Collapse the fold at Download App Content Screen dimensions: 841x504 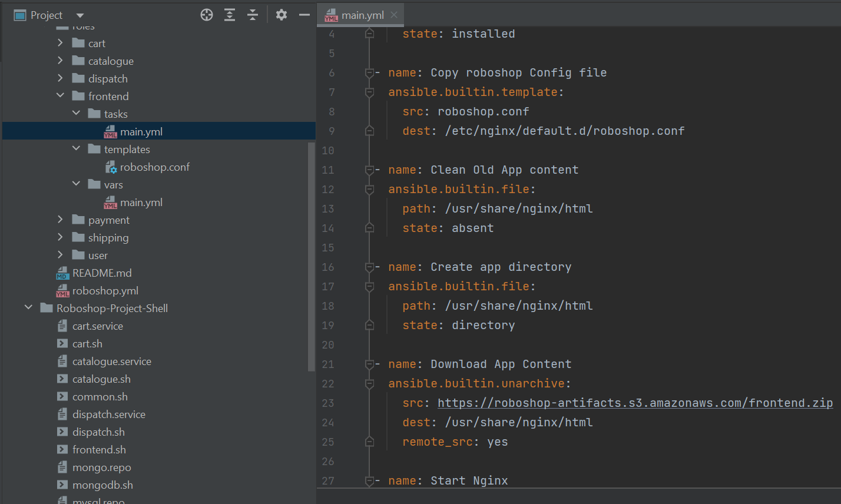tap(369, 364)
